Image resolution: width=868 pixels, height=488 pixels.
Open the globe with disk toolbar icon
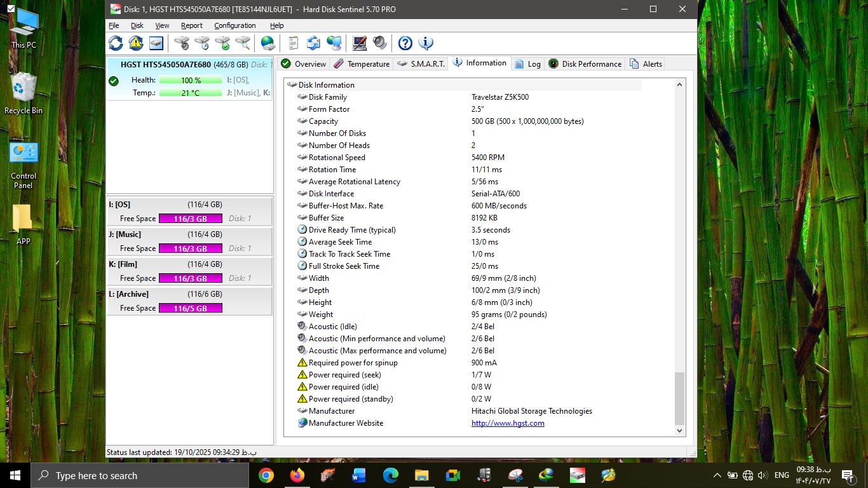pos(268,43)
